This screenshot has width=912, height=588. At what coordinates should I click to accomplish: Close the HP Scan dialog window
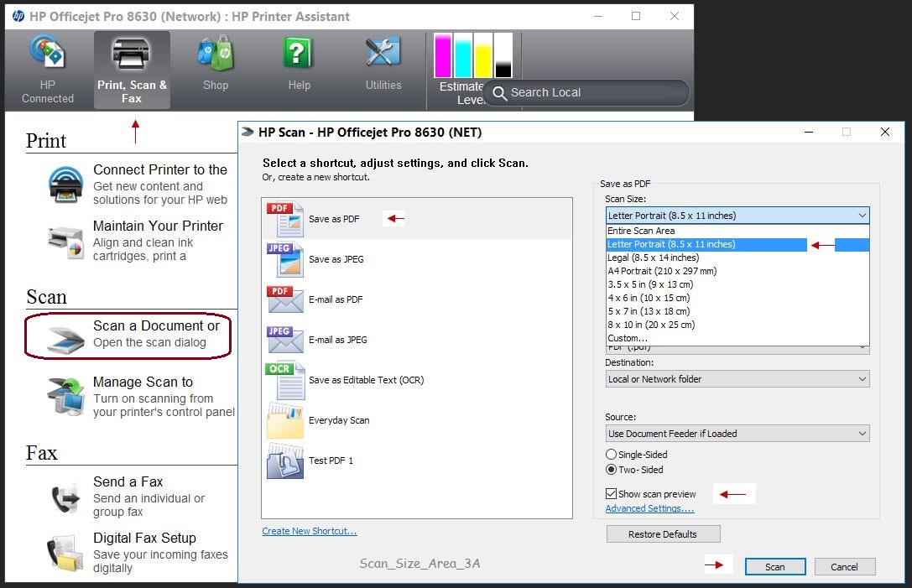click(x=884, y=132)
